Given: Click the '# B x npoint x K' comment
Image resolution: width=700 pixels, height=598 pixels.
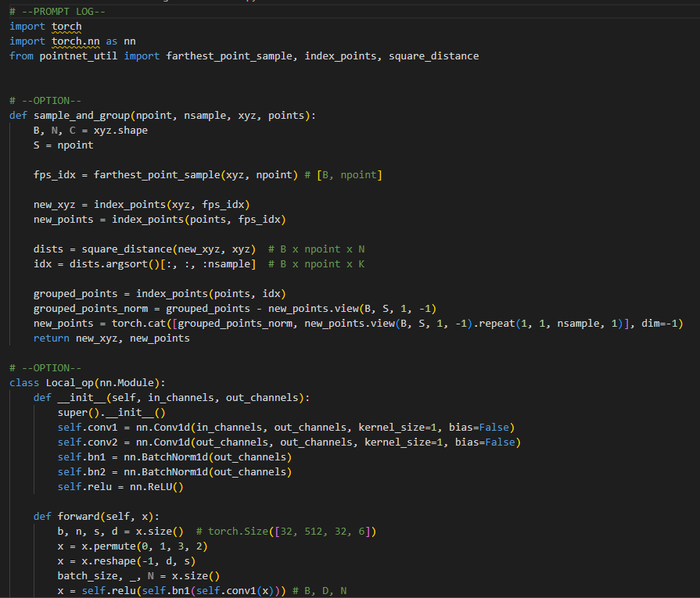Looking at the screenshot, I should coord(316,264).
